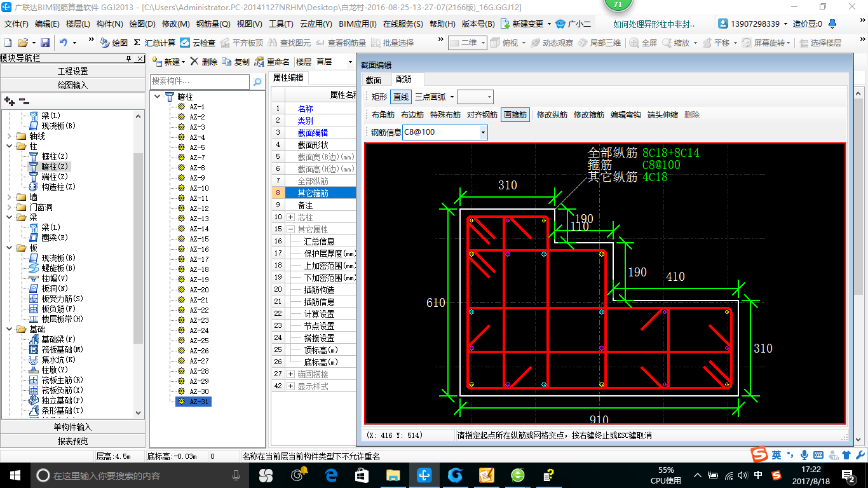868x488 pixels.
Task: Run 汇总计算 summary calculation
Action: coord(154,43)
